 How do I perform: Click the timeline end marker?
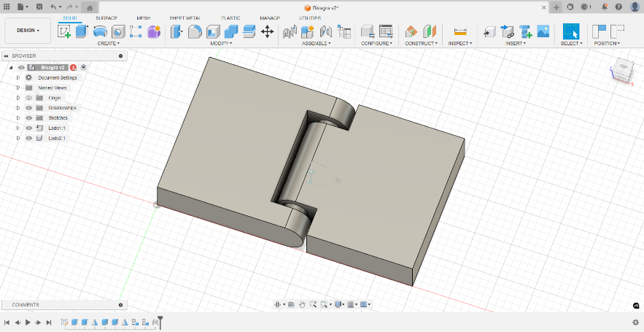click(x=160, y=323)
